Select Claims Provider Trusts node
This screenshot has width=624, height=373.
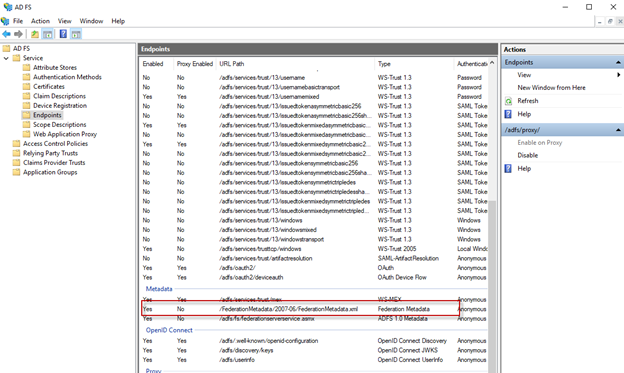pos(54,163)
